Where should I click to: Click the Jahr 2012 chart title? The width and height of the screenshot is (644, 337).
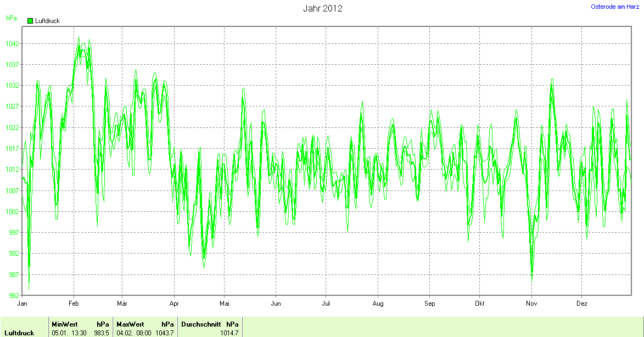click(x=323, y=8)
